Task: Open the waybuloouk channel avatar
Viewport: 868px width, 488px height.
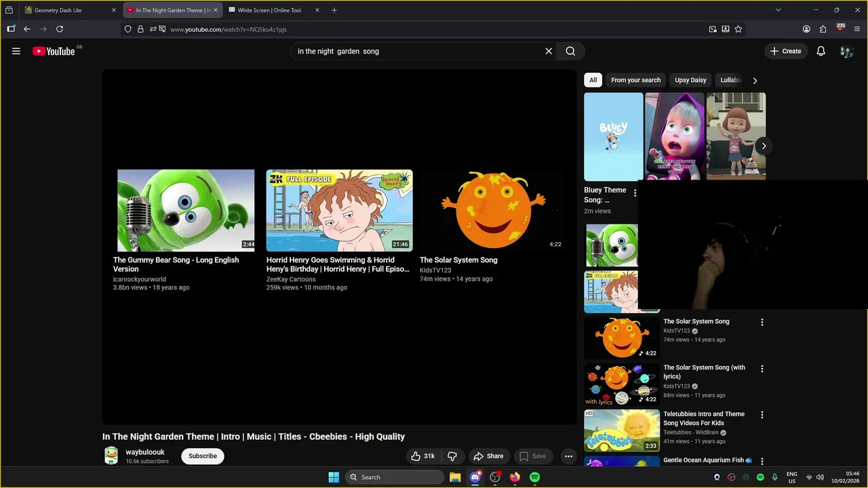Action: (111, 455)
